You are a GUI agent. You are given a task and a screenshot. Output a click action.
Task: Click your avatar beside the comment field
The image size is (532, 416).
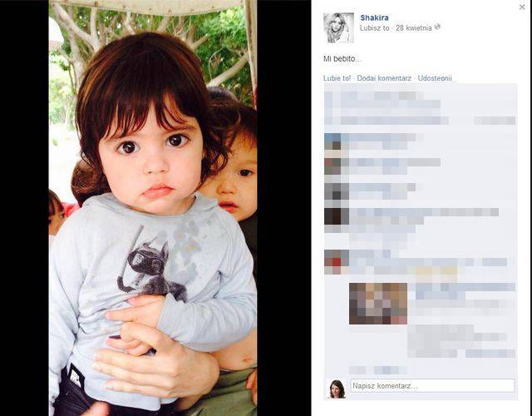point(337,389)
